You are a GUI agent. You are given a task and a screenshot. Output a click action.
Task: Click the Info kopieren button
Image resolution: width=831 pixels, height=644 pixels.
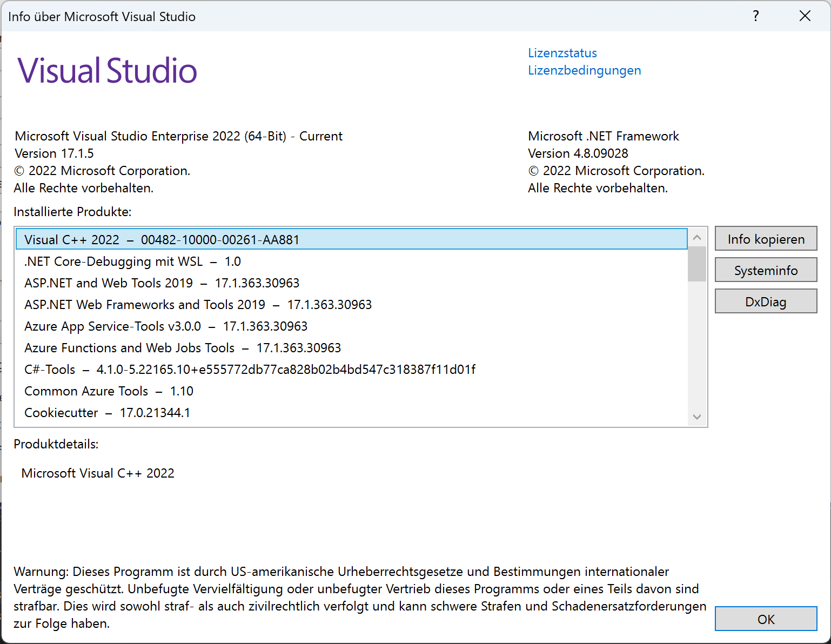pos(766,238)
